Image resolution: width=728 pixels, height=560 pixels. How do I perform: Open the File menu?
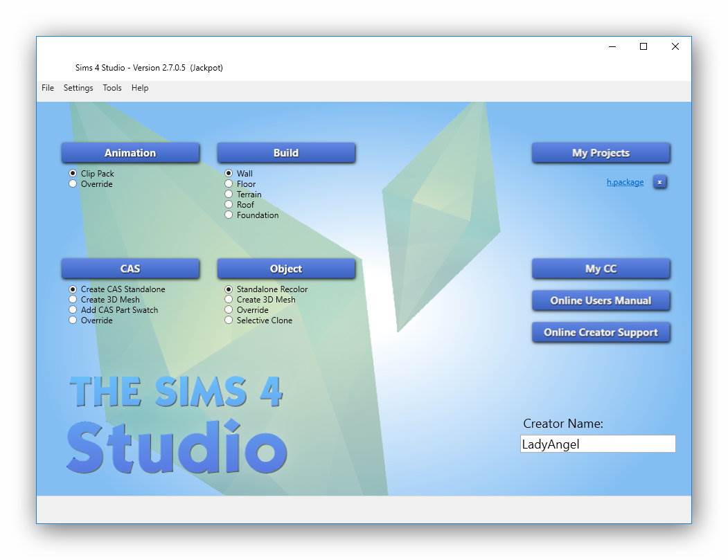[x=48, y=88]
